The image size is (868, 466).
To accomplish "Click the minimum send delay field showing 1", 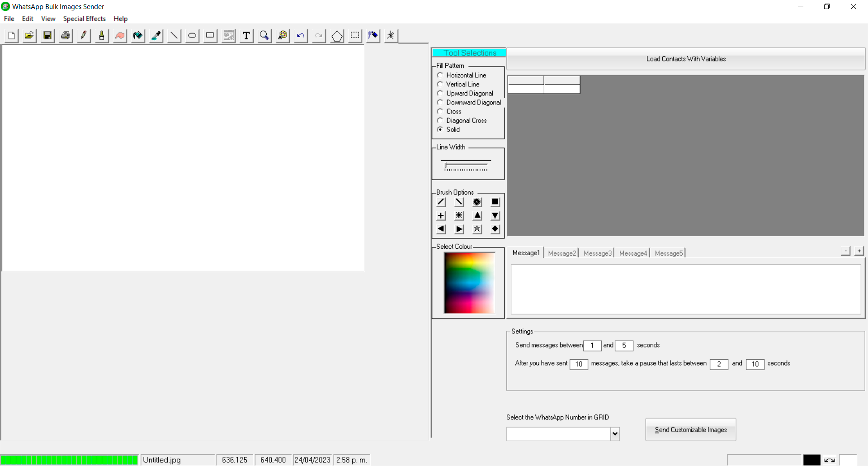I will coord(592,346).
